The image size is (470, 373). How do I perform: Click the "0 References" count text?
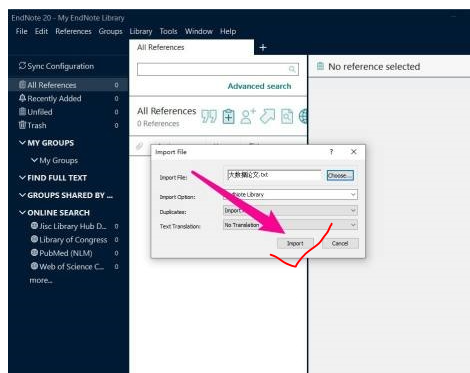pos(158,124)
